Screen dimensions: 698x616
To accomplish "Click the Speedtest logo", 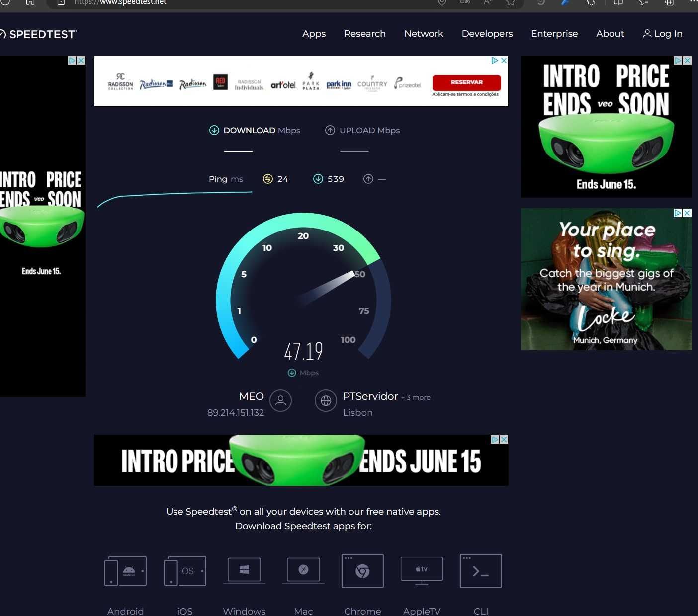I will click(38, 34).
